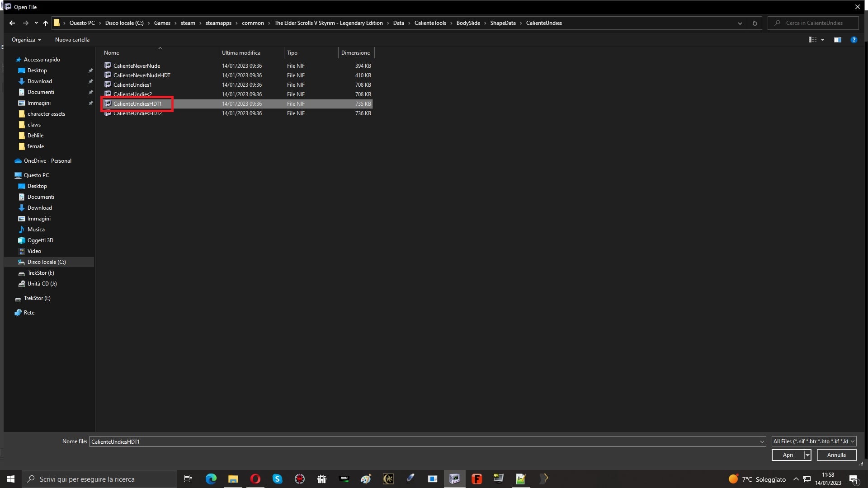Open Oggetti 3D under Questo PC
Screen dimensions: 868x488
[x=40, y=240]
